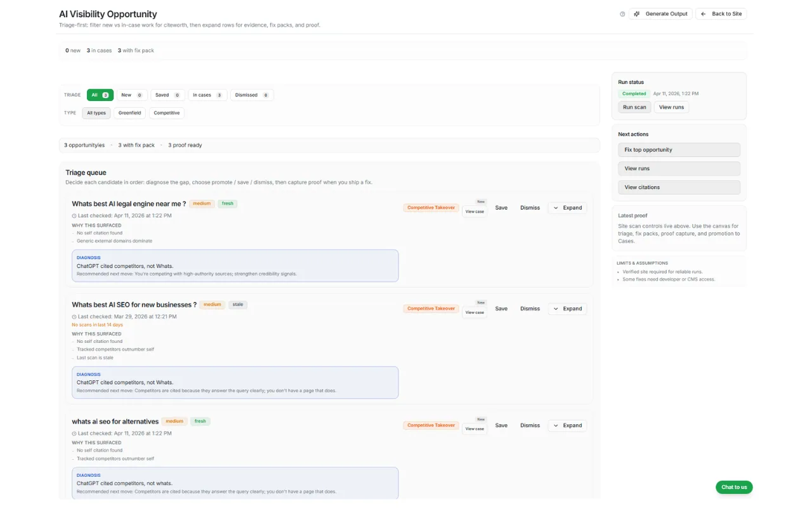Open View case for 'AI SEO for new businesses'
812x508 pixels.
[x=475, y=312]
